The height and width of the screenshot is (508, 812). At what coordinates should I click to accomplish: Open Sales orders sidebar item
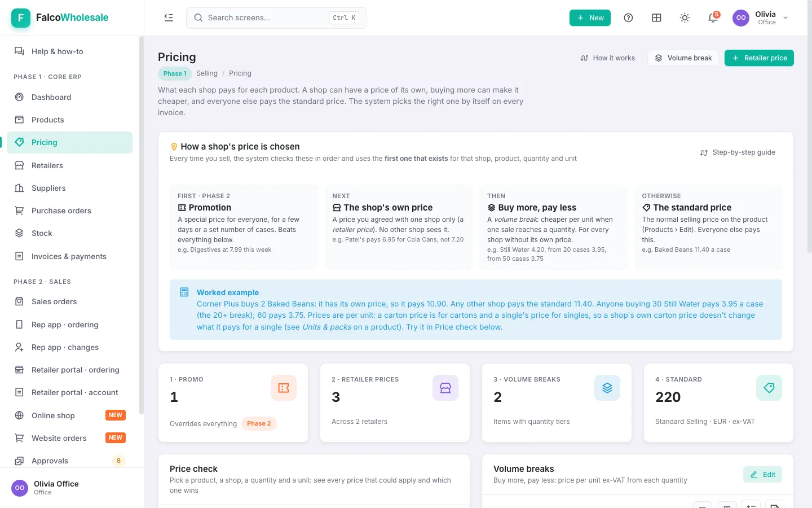click(x=70, y=301)
